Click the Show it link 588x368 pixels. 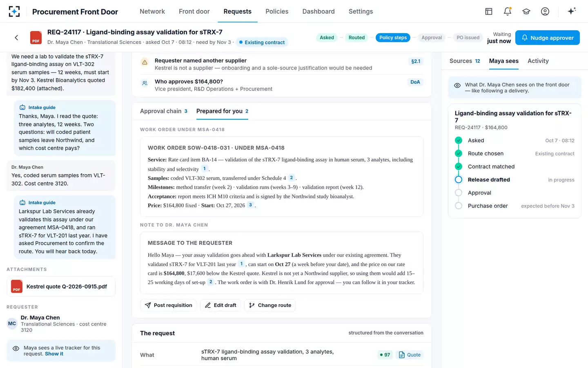tap(54, 354)
